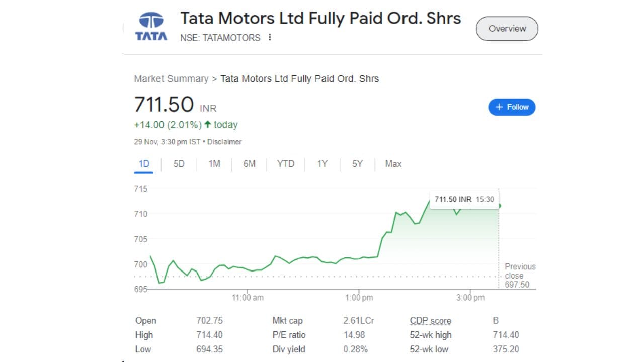Open the three-dot options menu
The image size is (644, 362).
pyautogui.click(x=270, y=38)
